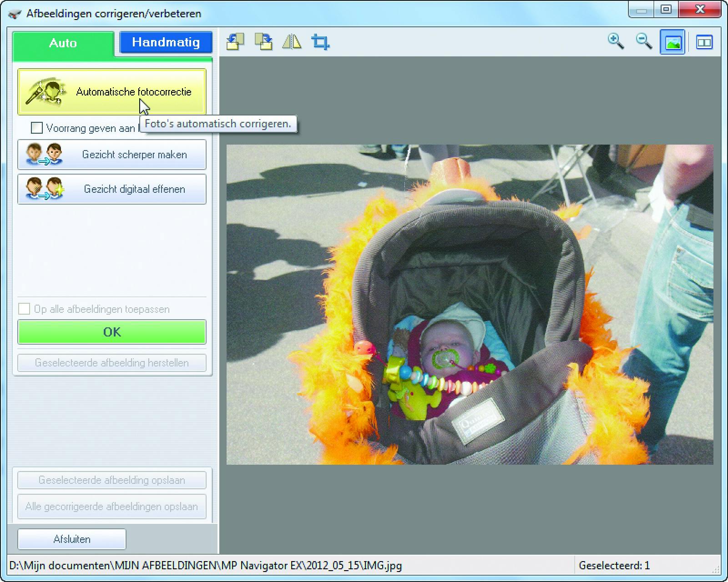The image size is (728, 582).
Task: Enable the 'Voorrang geven aan' checkbox
Action: point(37,128)
